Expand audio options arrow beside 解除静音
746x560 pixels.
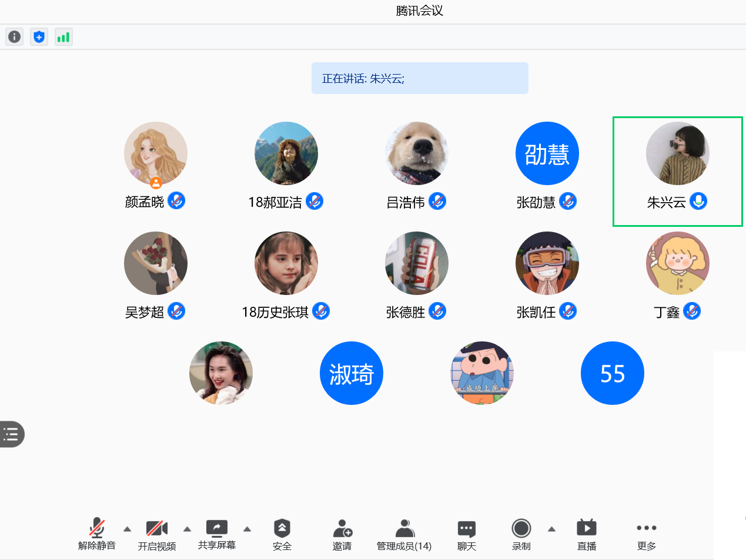point(127,529)
